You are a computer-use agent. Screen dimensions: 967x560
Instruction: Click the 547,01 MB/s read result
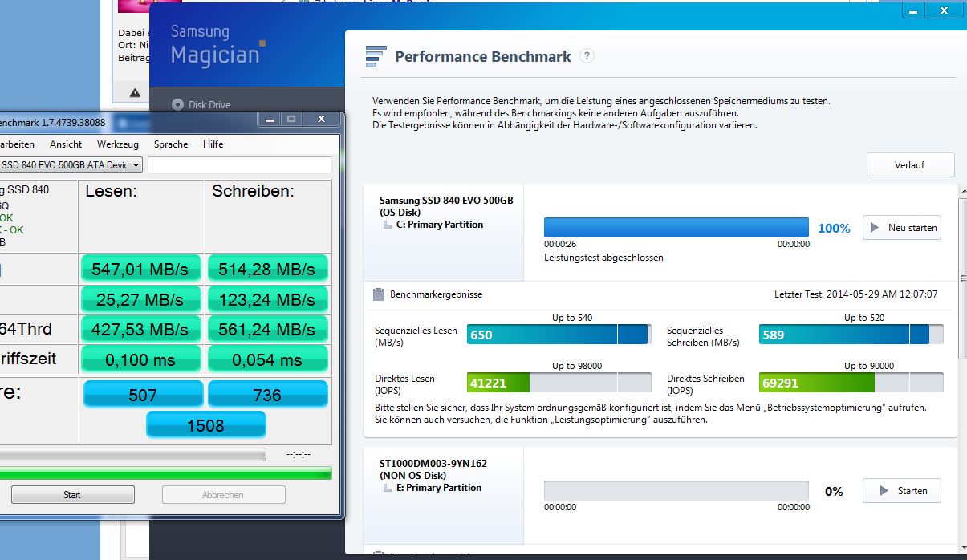pos(140,269)
